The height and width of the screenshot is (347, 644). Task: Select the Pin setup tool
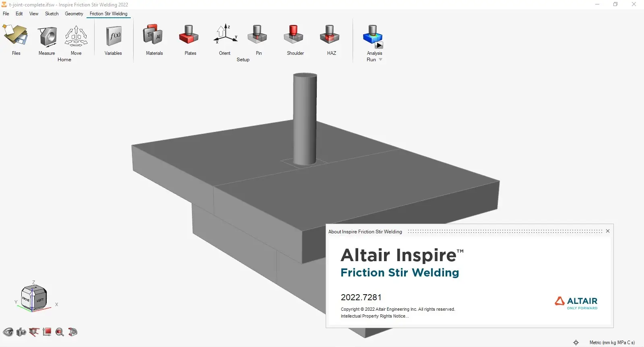(257, 35)
